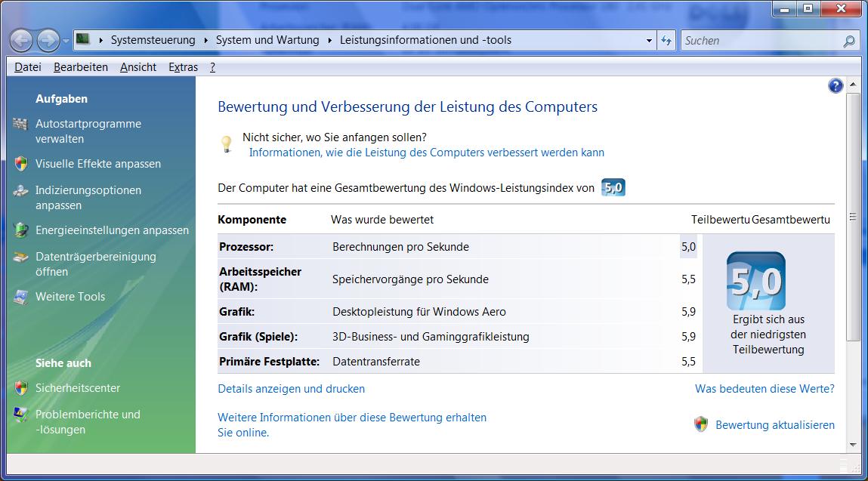Select the Leistungsinformationen und -tools breadcrumb
Viewport: 868px width, 481px height.
425,40
